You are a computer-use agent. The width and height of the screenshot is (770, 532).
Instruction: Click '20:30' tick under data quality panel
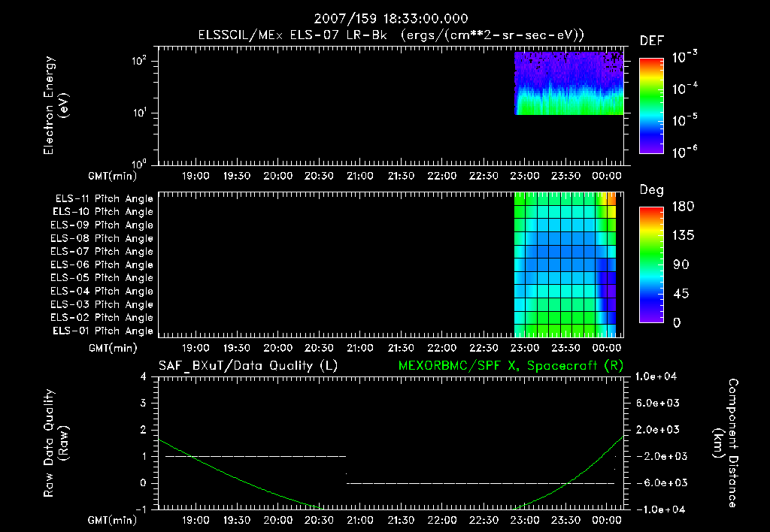(319, 520)
